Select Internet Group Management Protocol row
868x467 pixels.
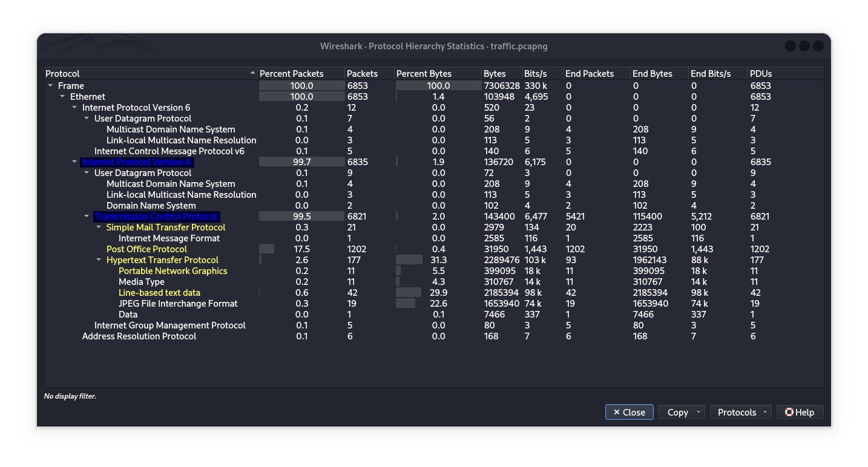(x=169, y=325)
